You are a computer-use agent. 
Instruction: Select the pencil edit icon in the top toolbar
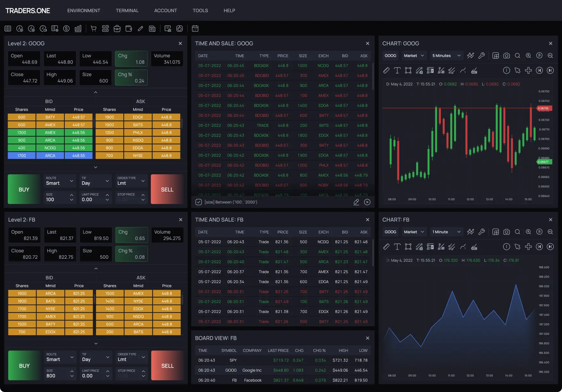tap(140, 29)
